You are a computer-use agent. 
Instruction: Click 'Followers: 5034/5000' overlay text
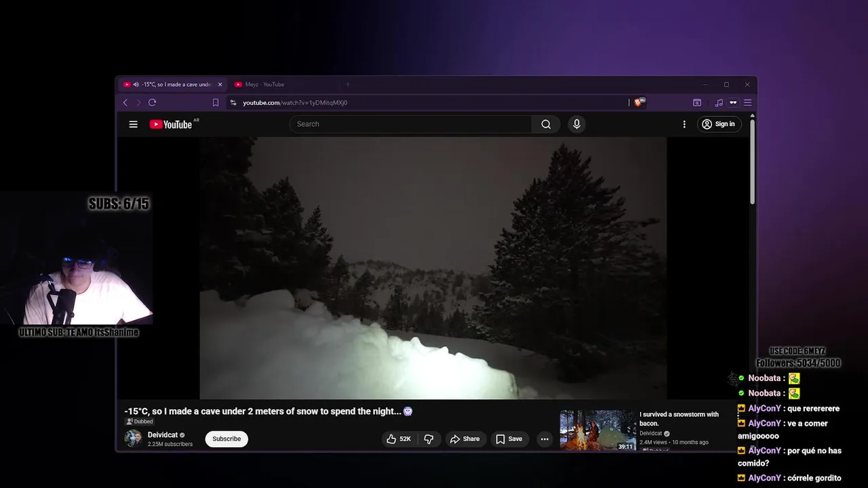point(798,363)
